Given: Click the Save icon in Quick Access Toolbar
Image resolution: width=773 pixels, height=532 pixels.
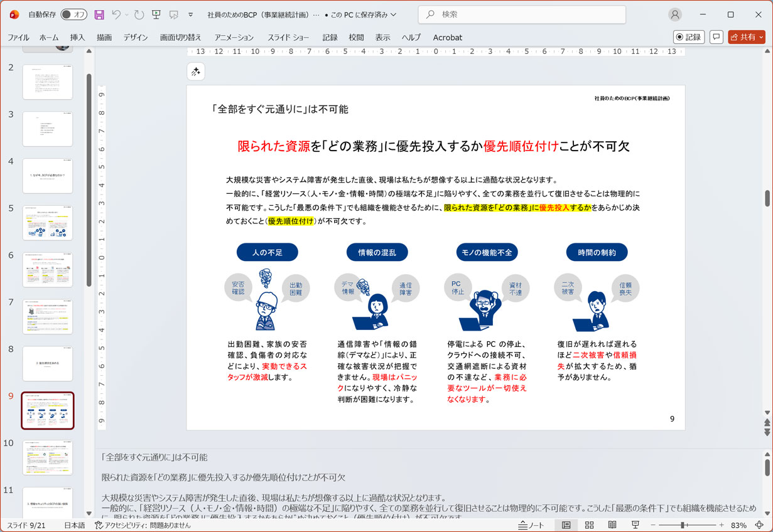Looking at the screenshot, I should click(99, 14).
